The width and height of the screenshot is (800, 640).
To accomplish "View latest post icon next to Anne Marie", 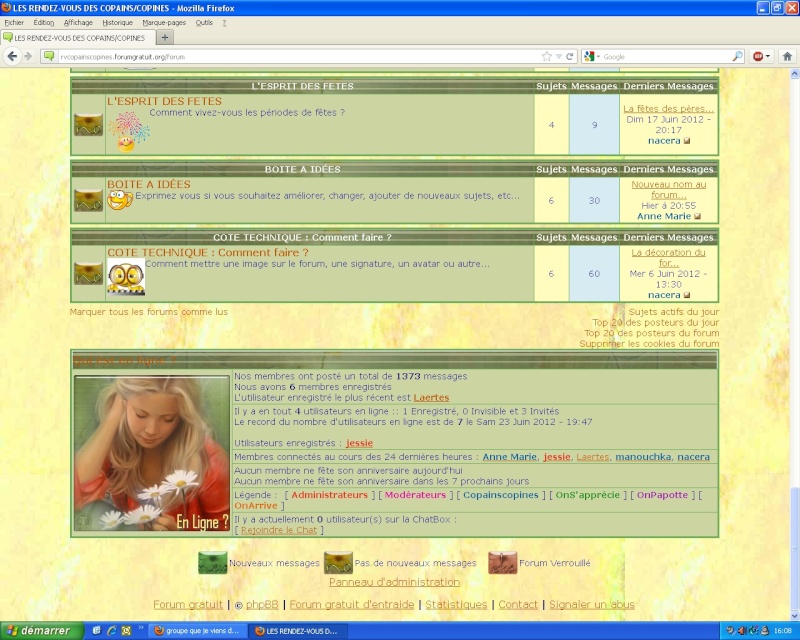I will (x=697, y=216).
